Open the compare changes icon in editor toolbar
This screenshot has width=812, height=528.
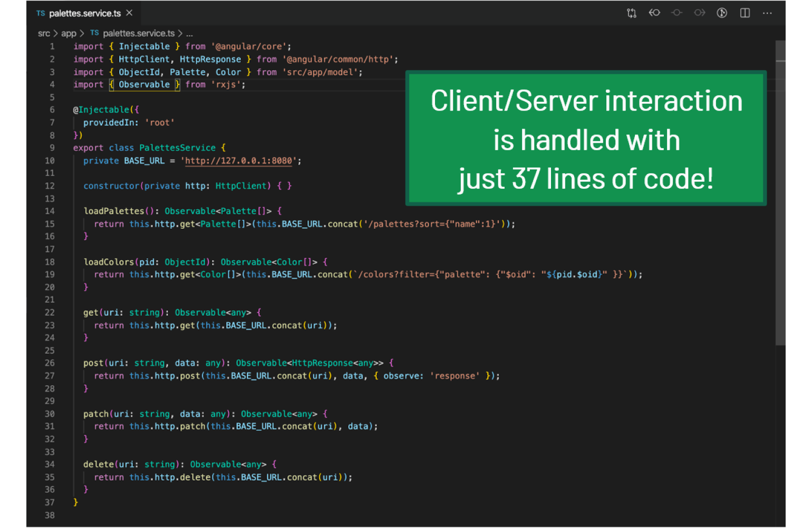click(x=631, y=13)
